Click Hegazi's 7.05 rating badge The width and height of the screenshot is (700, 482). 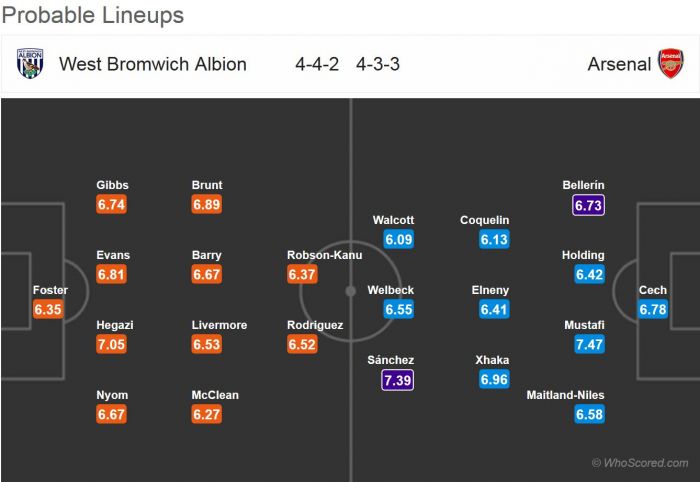112,345
